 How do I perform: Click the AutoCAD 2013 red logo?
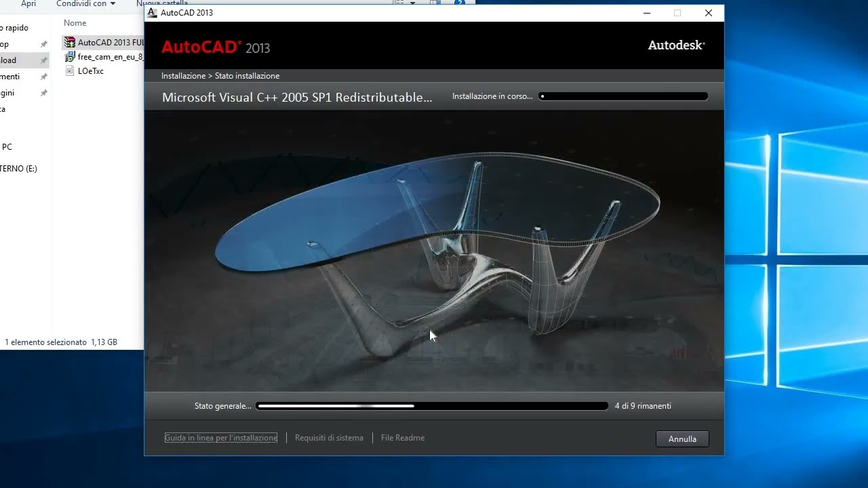click(216, 47)
